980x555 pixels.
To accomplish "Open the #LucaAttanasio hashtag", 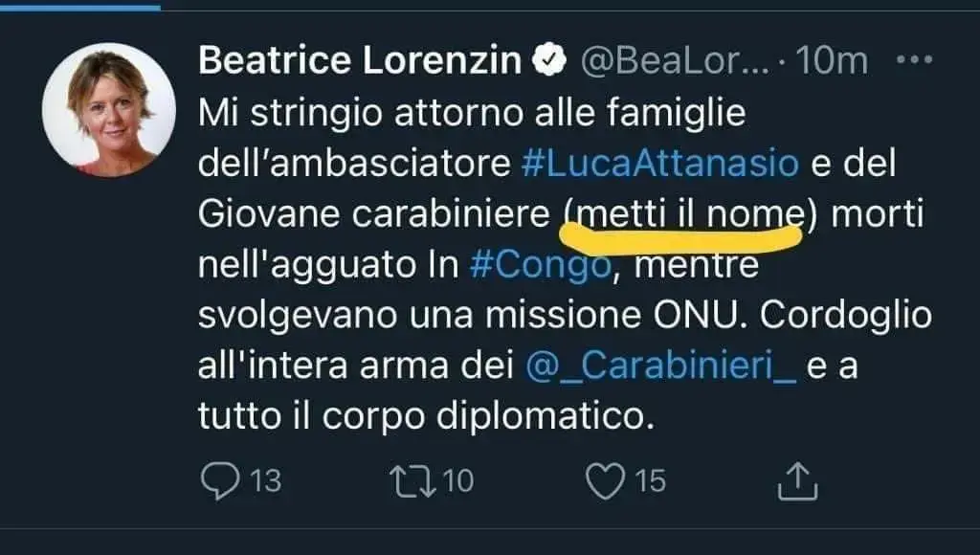I will (x=661, y=164).
